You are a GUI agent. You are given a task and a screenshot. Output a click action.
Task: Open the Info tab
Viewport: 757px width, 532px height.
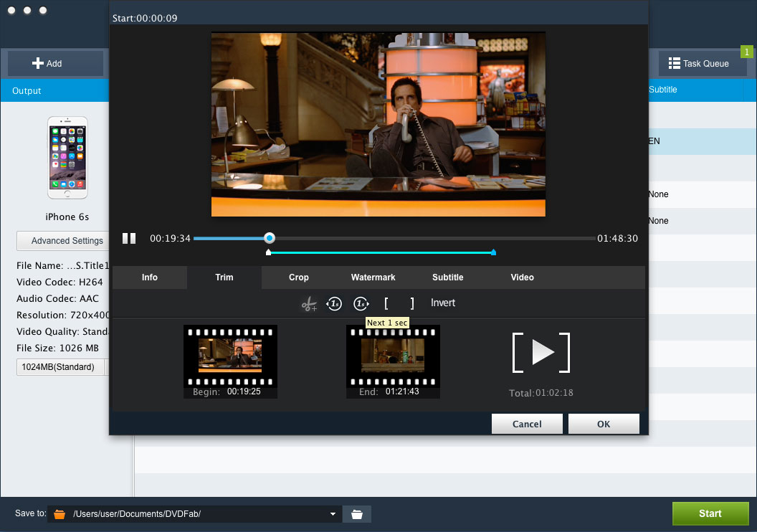click(150, 277)
